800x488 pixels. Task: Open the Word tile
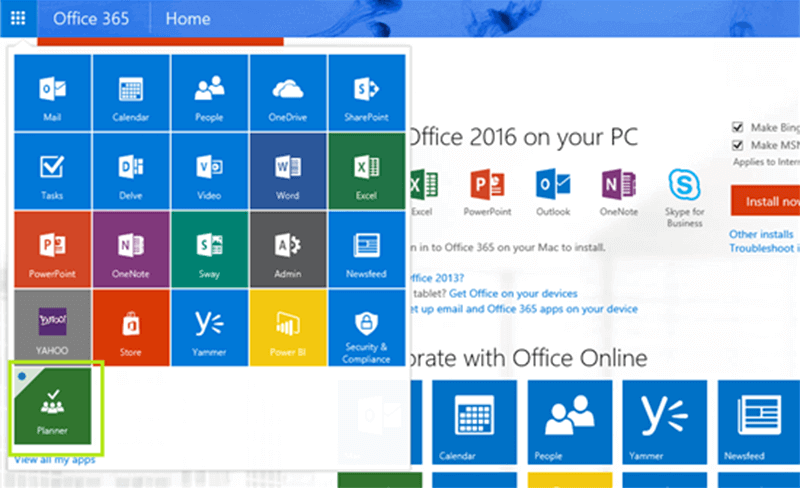[x=288, y=171]
